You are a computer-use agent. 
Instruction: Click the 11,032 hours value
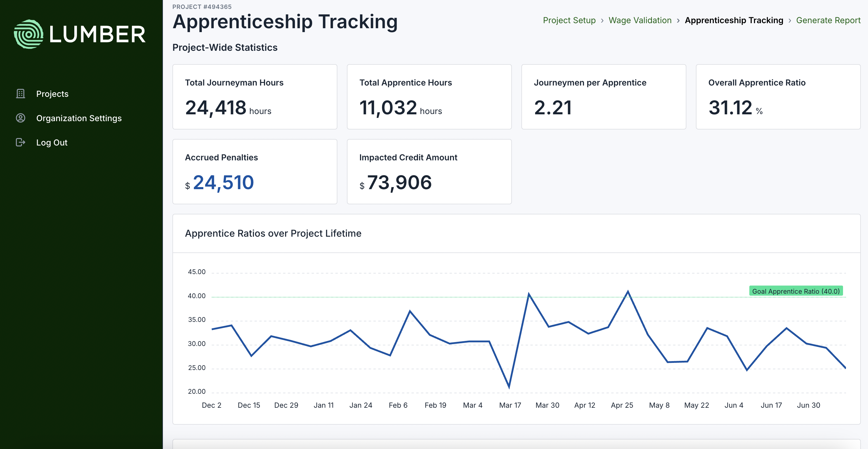[x=400, y=108]
